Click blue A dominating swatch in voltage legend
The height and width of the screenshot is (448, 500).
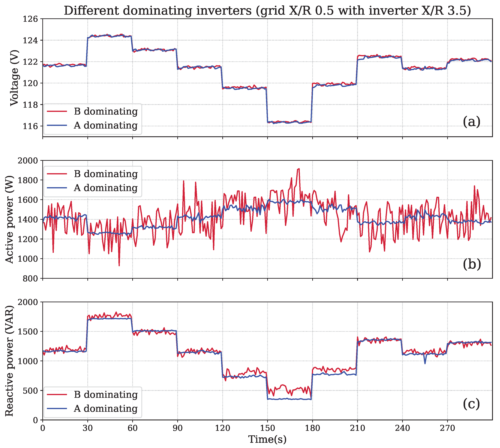coord(57,125)
